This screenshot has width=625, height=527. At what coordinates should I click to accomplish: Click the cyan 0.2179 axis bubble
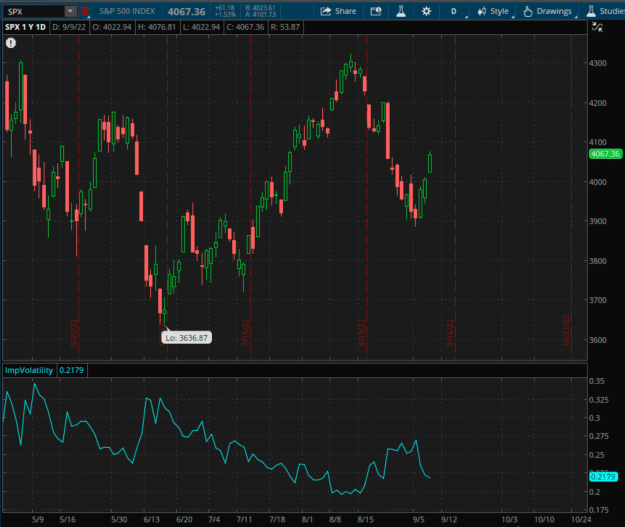point(603,477)
